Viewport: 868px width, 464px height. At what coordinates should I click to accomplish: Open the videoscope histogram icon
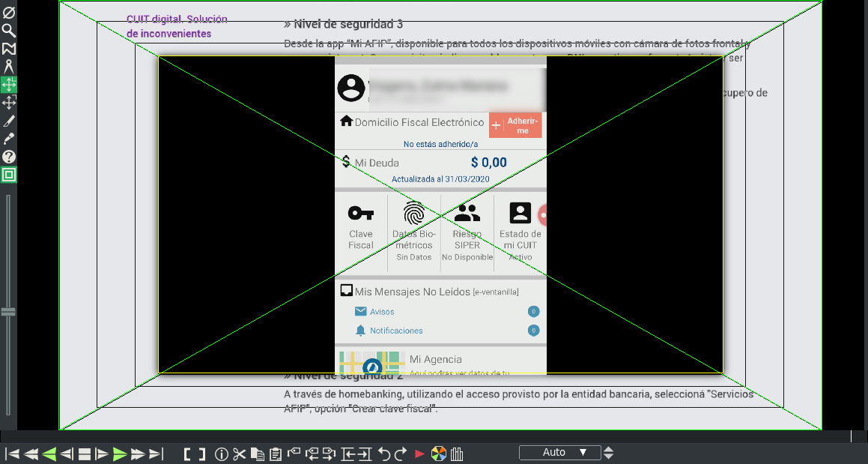click(x=458, y=454)
